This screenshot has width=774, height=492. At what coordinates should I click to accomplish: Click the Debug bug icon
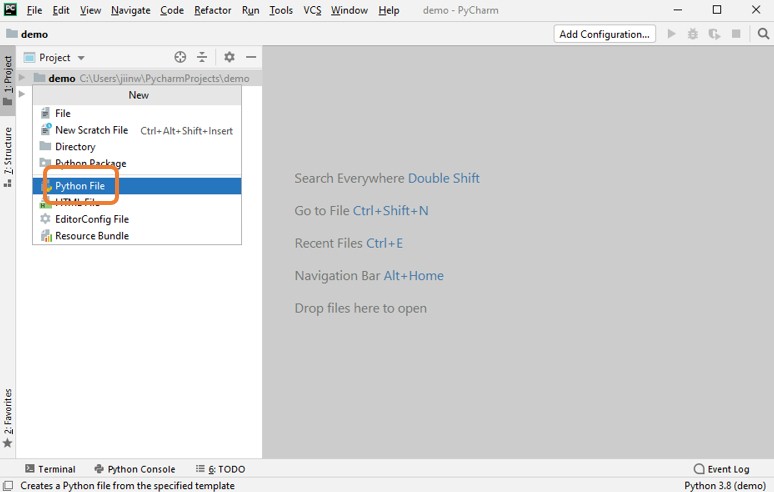tap(693, 34)
